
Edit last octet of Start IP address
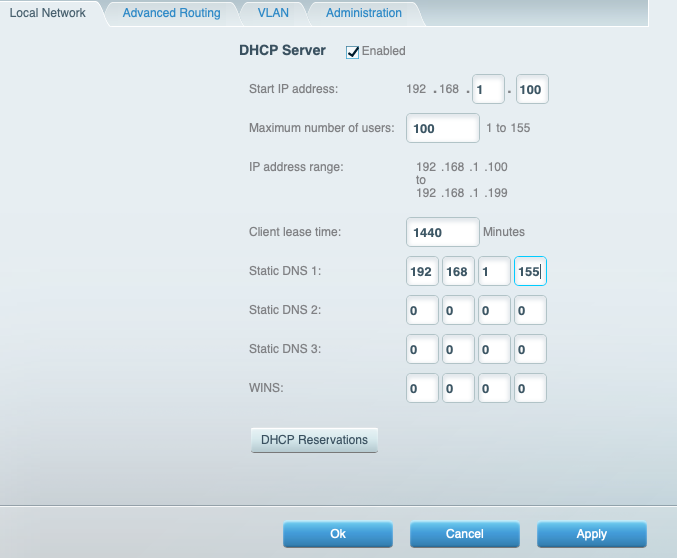(532, 89)
